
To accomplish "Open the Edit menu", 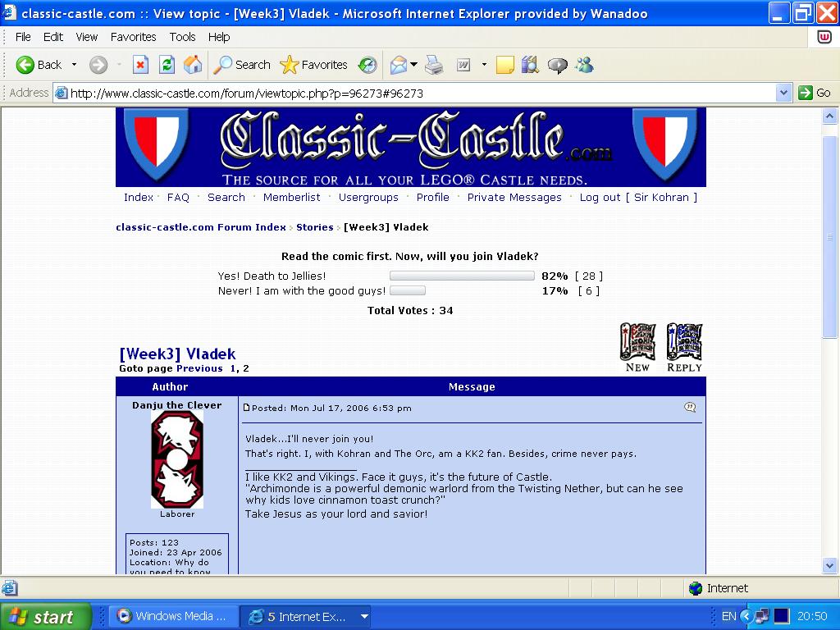I will (53, 37).
